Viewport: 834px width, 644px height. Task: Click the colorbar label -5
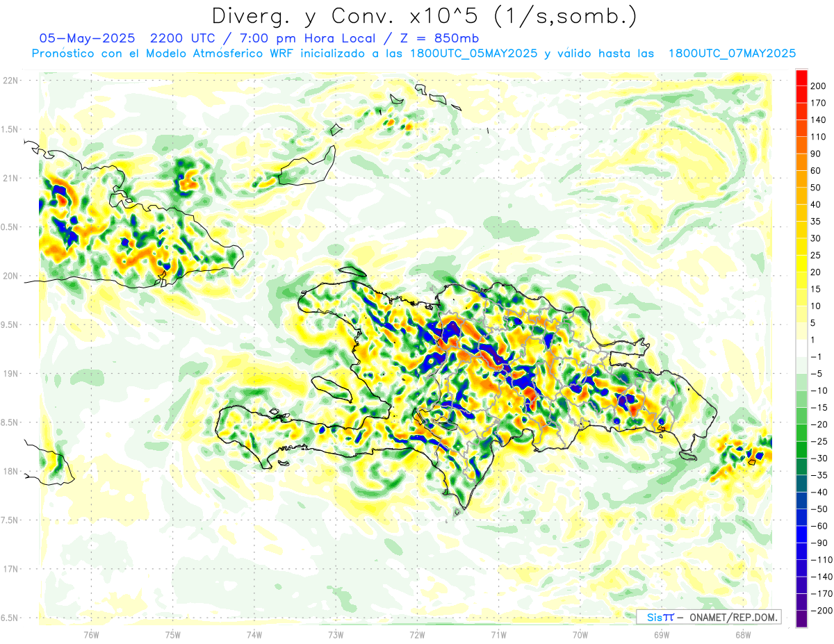click(816, 374)
